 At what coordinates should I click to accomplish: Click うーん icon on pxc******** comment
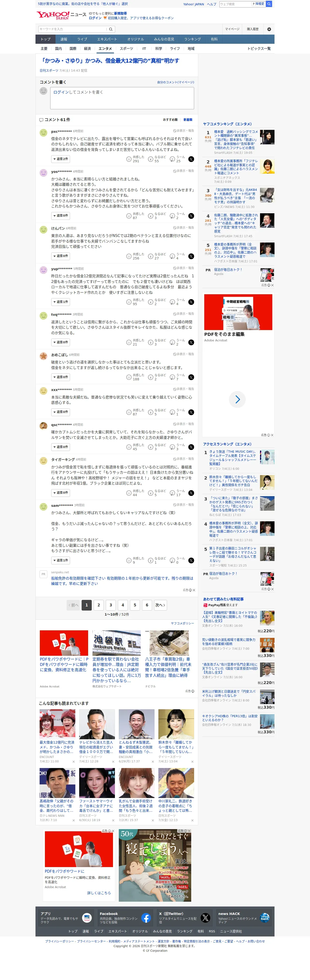172,159
